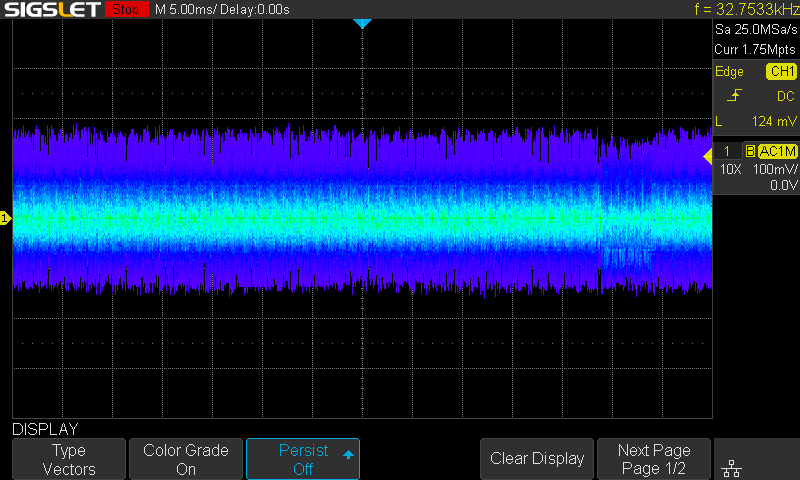Select the rising edge slope icon
The image size is (800, 480).
734,95
